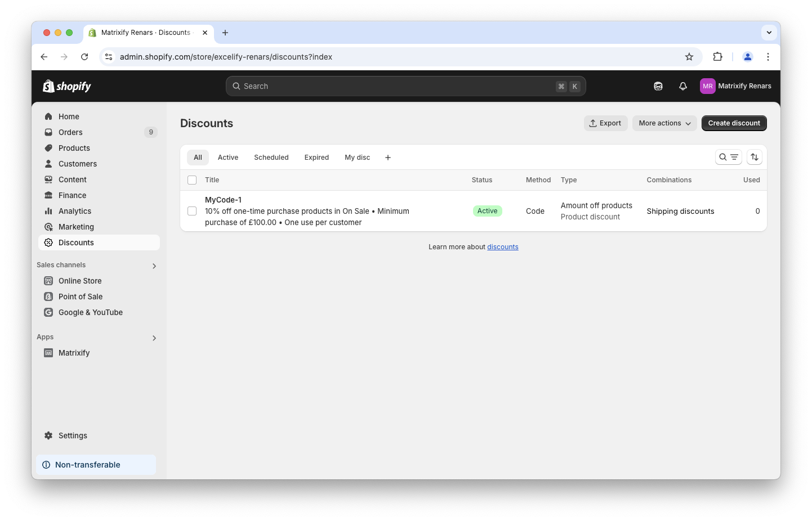Click the Sidekick assistant icon in top bar

pos(658,86)
